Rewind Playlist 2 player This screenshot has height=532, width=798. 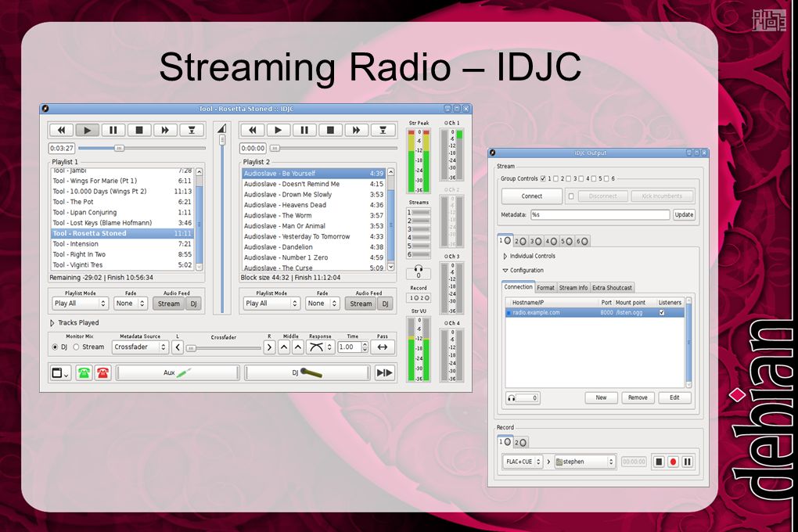[x=253, y=131]
